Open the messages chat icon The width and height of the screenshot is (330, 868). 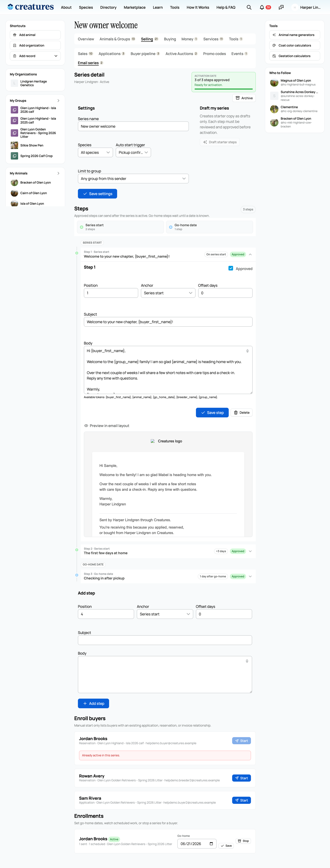[281, 8]
